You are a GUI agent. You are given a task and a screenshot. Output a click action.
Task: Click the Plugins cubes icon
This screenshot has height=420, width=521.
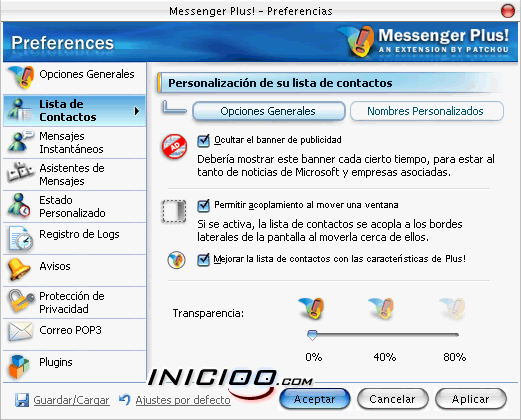(x=19, y=367)
